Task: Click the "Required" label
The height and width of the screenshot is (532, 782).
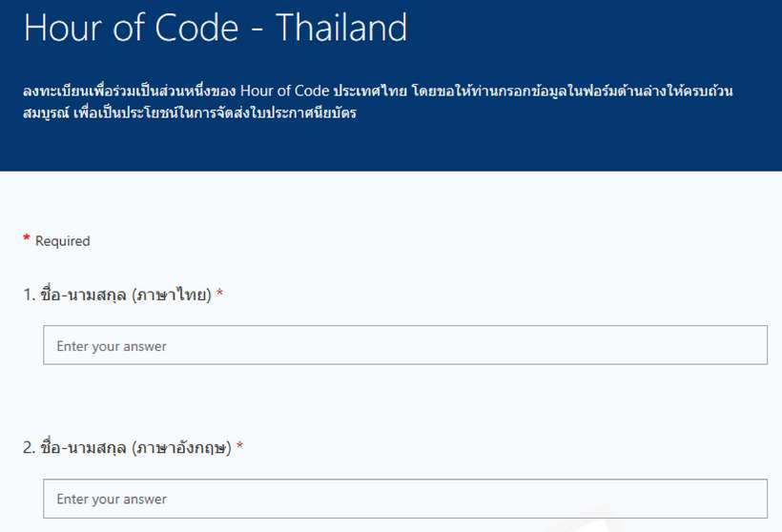Action: [62, 241]
